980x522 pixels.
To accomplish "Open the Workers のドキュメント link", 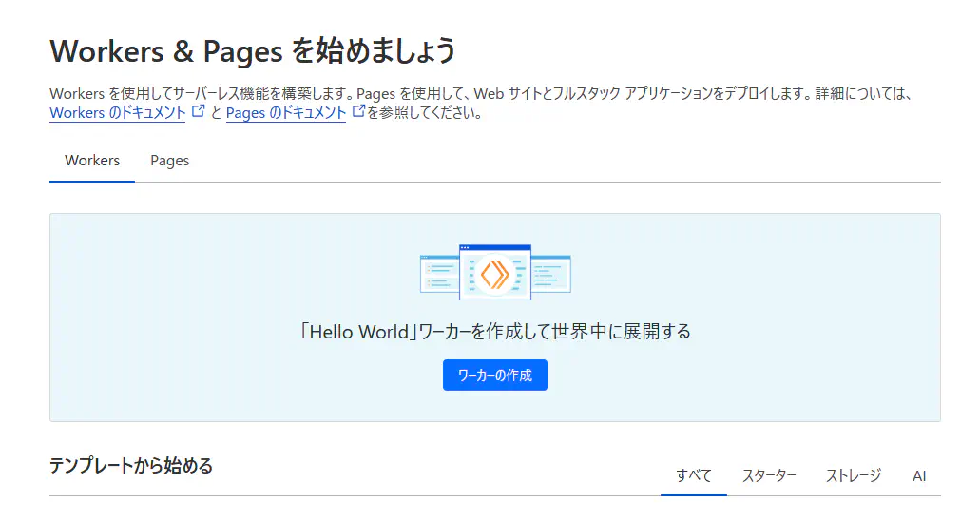I will [x=117, y=113].
